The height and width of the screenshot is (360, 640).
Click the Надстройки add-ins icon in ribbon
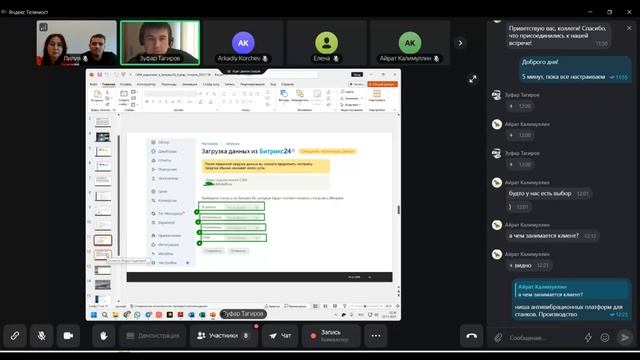point(376,96)
